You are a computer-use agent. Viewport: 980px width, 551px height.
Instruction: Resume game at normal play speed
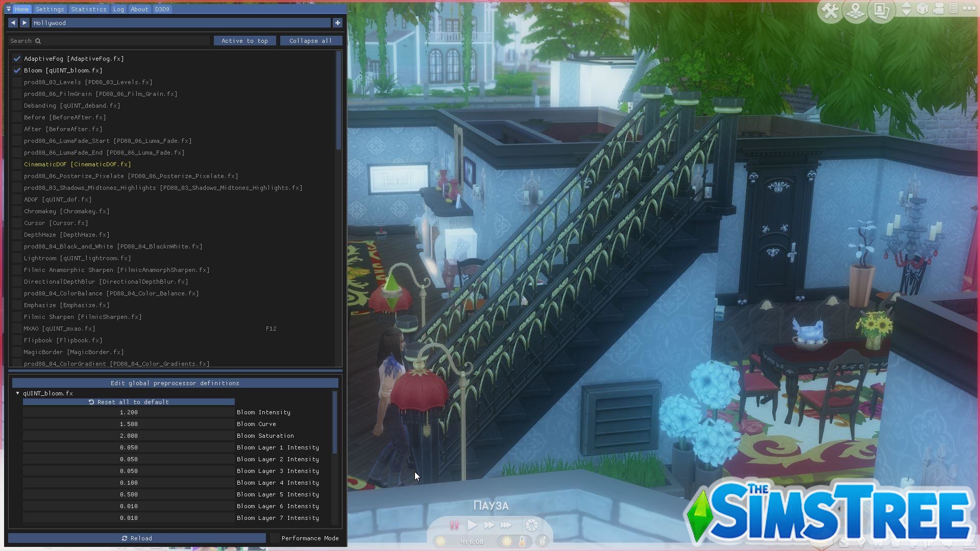(x=472, y=525)
